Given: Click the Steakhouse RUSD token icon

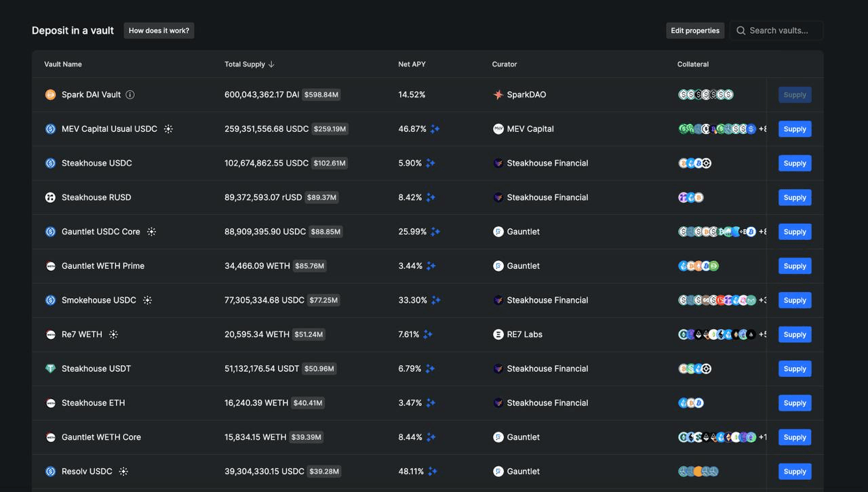Looking at the screenshot, I should [50, 197].
